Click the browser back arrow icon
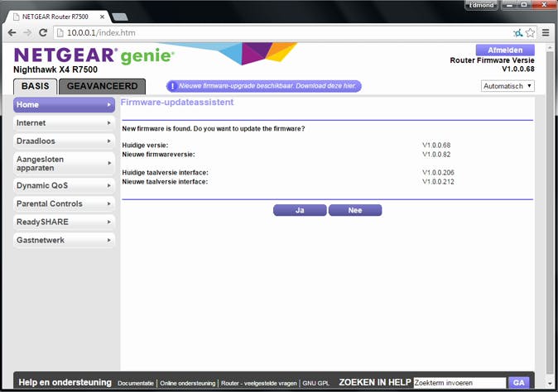558x392 pixels. tap(12, 32)
